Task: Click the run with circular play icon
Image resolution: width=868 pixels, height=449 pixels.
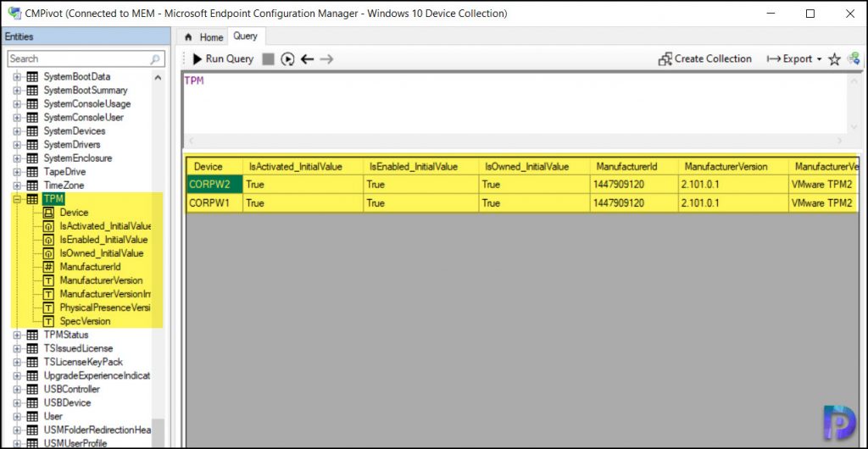Action: tap(287, 59)
